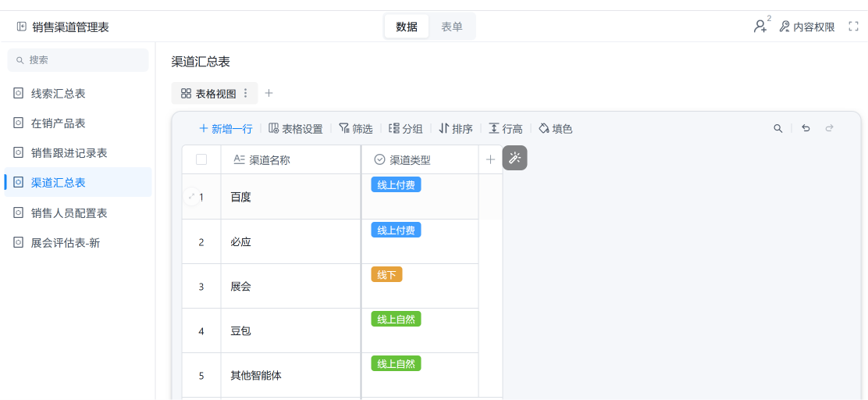The image size is (868, 400).
Task: Add a new view with plus icon
Action: [269, 93]
